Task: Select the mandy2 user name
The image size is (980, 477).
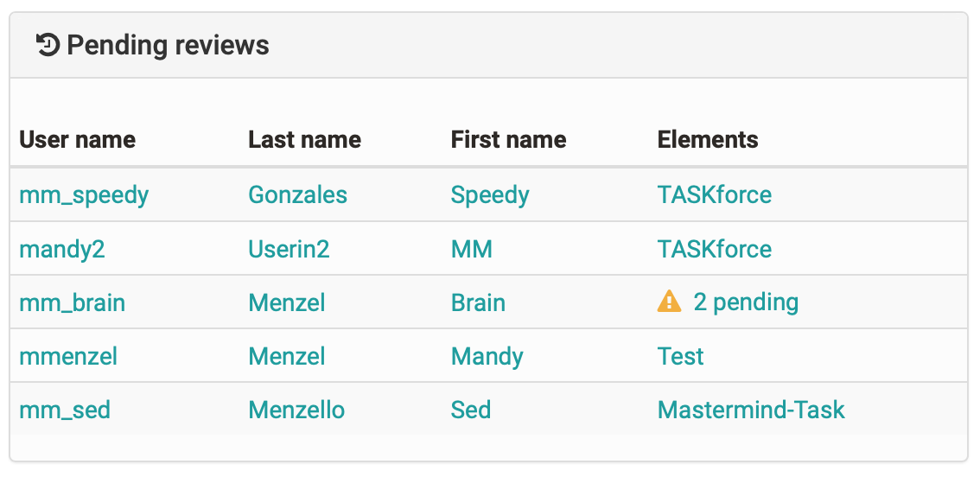Action: point(62,250)
